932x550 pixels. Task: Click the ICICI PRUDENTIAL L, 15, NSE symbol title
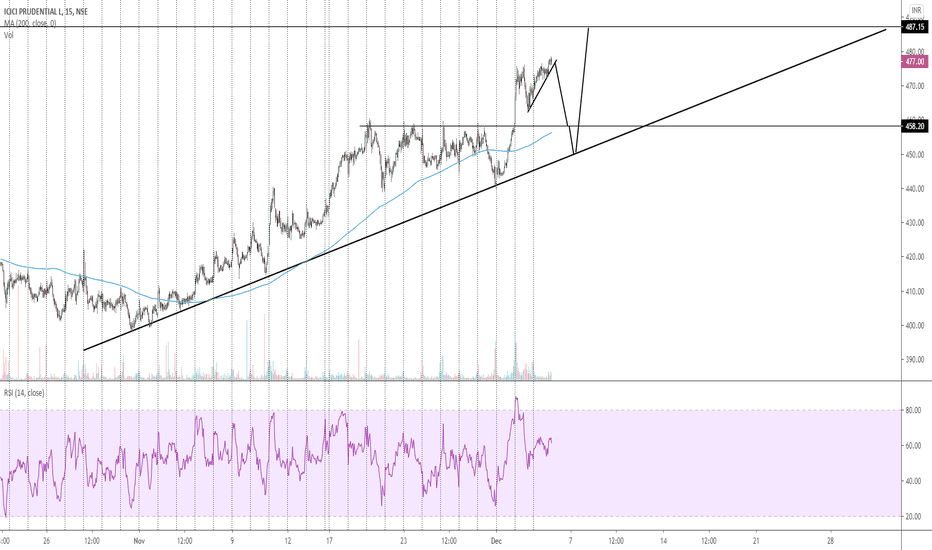pos(46,12)
